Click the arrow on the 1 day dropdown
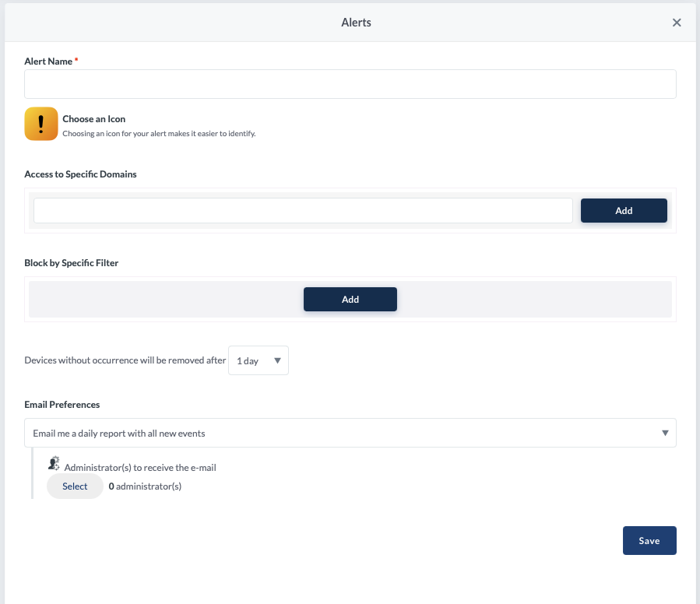This screenshot has height=604, width=700. [278, 360]
